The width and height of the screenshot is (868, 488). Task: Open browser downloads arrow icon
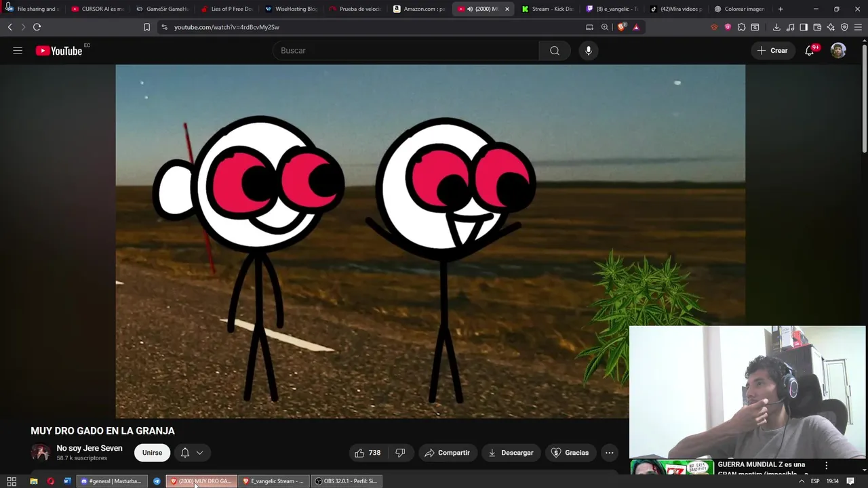click(776, 27)
